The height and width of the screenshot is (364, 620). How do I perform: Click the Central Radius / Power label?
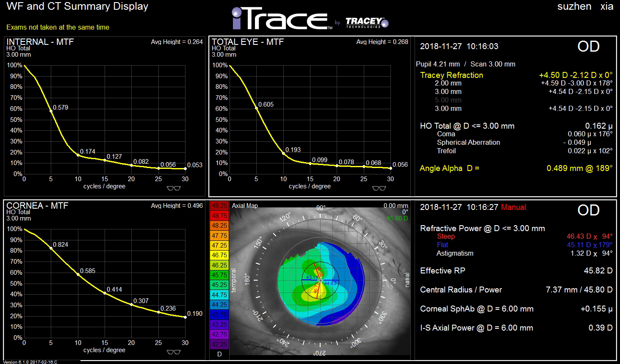pos(461,290)
